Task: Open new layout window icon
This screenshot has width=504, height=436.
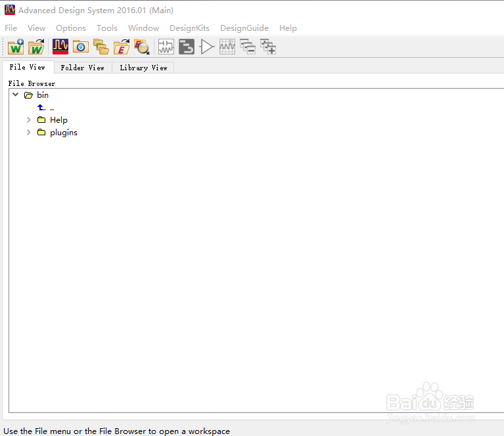Action: tap(187, 47)
